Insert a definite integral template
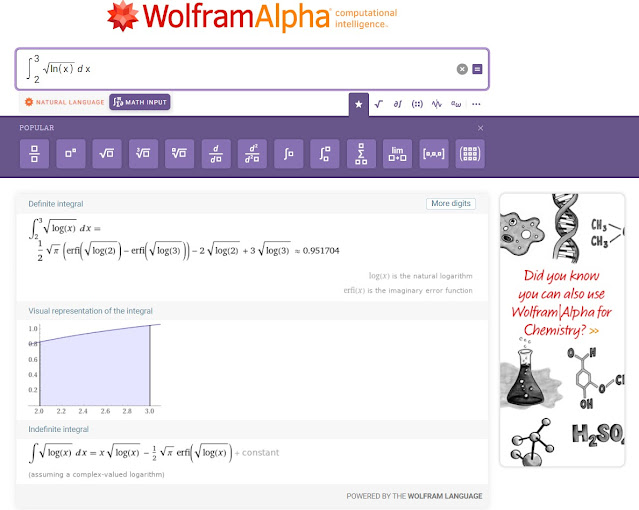The image size is (639, 510). tap(325, 154)
